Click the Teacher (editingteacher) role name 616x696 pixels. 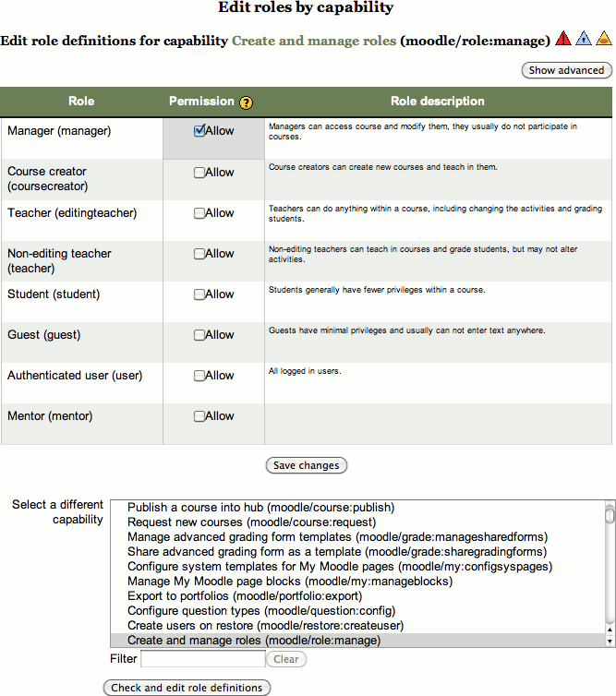pos(72,213)
